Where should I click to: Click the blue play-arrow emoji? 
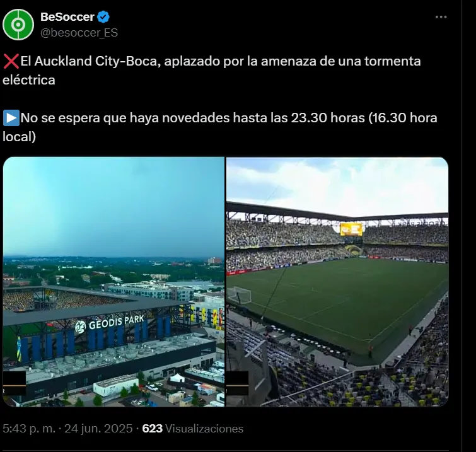tap(11, 118)
